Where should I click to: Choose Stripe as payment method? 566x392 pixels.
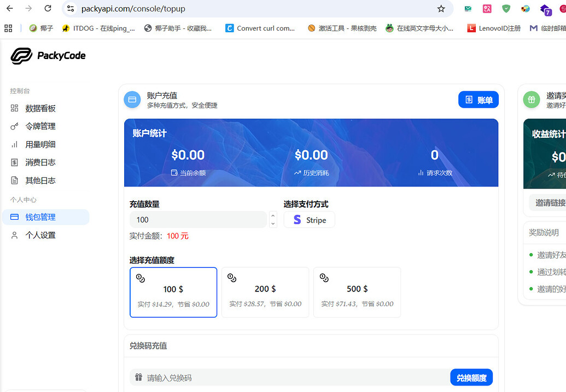(x=310, y=220)
